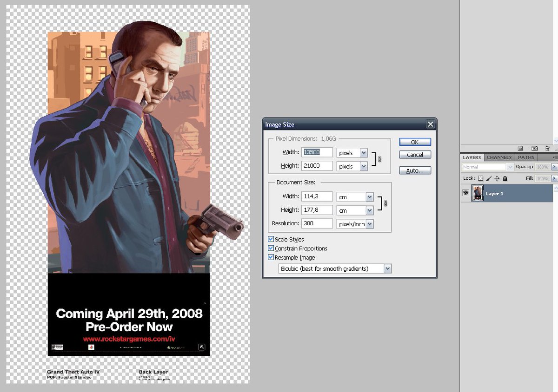This screenshot has height=392, width=558.
Task: Click the layer Opacity 100% field
Action: point(543,167)
